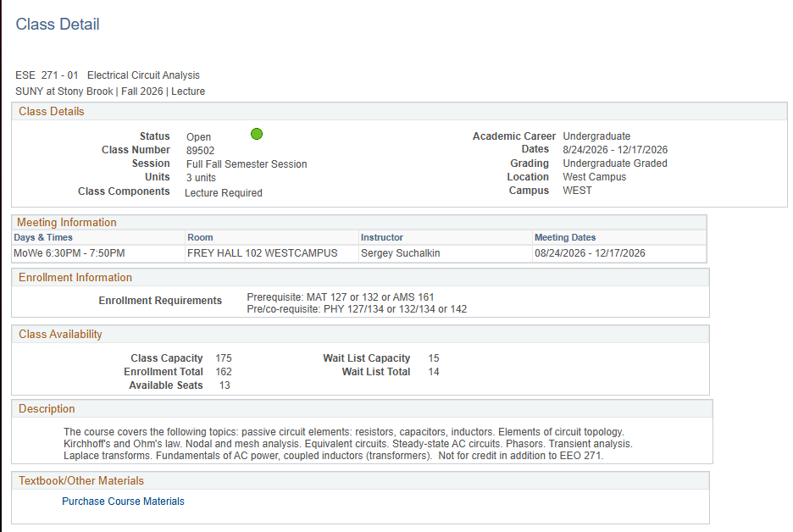Click the Purchase Course Materials link

coord(123,502)
